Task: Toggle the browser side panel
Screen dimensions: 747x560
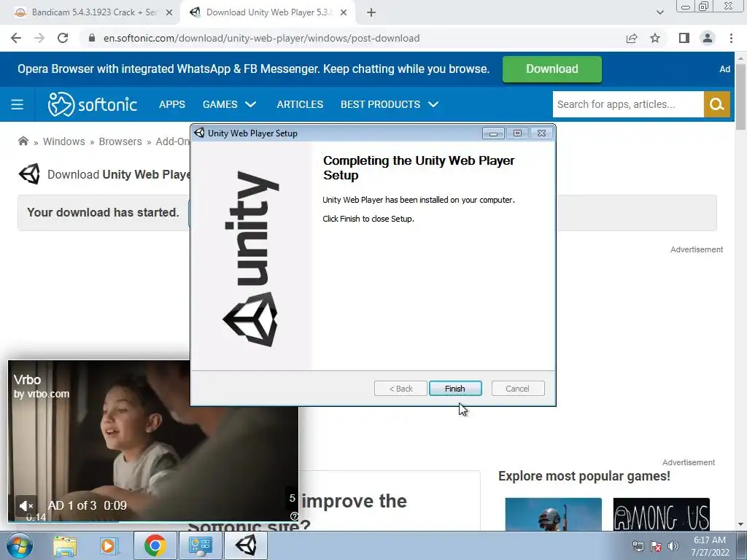Action: coord(684,38)
